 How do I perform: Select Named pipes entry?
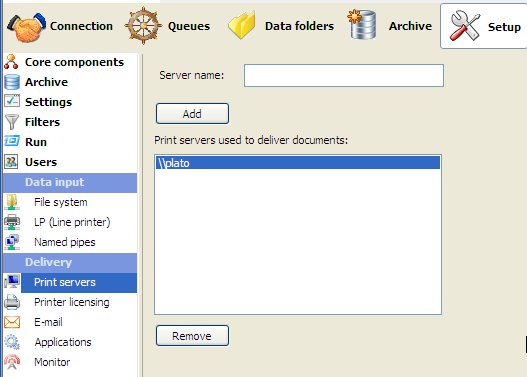pos(65,242)
